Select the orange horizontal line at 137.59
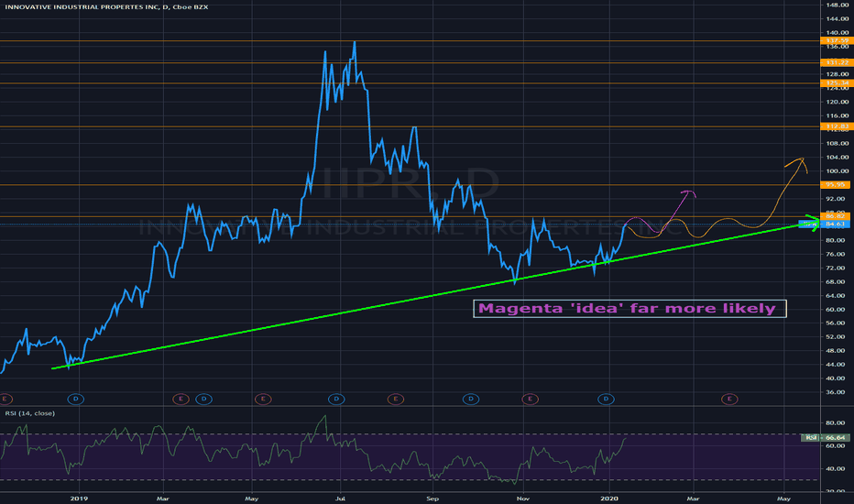The height and width of the screenshot is (504, 854). [410, 41]
